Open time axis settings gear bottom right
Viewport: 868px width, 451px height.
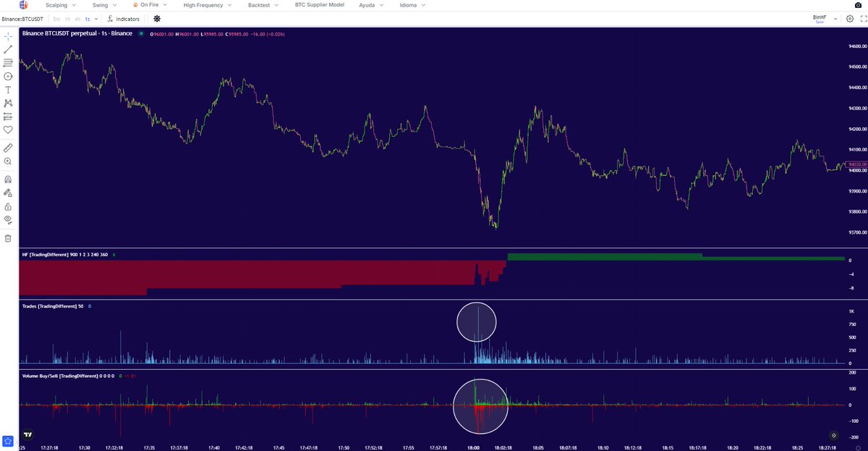(857, 449)
